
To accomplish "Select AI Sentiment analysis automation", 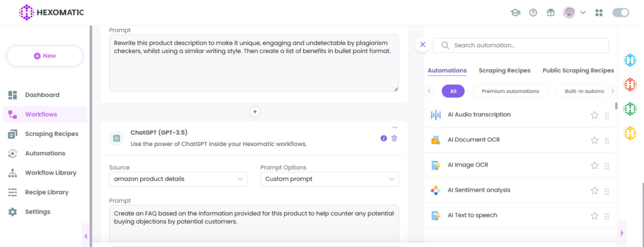I will point(520,190).
